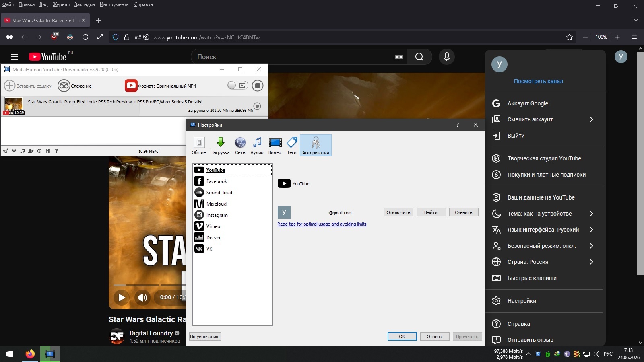Open Журнал menu in browser

(x=61, y=4)
